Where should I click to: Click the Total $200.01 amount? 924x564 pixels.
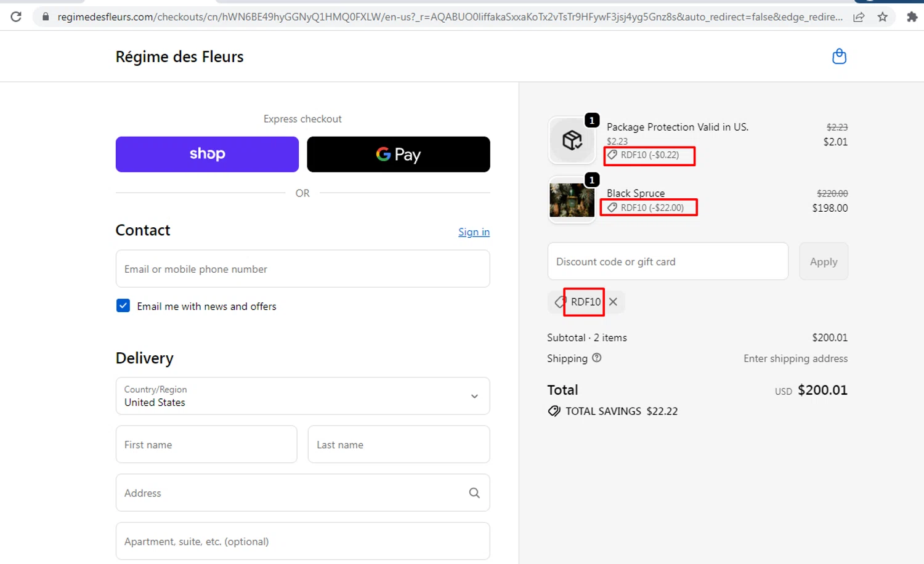pyautogui.click(x=822, y=390)
